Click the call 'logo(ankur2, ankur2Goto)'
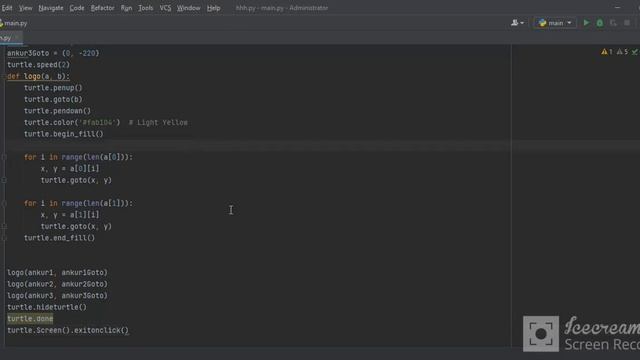640x360 pixels. point(58,284)
